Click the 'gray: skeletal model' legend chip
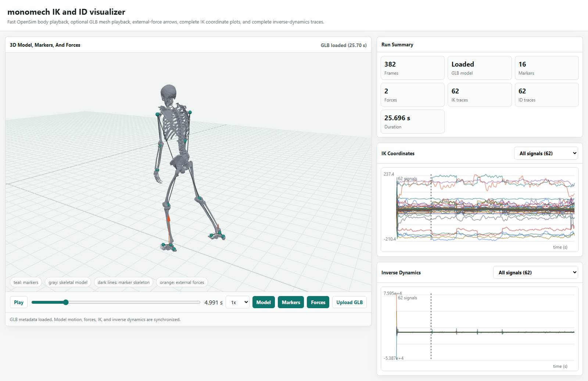Viewport: 588px width, 381px height. (x=68, y=282)
